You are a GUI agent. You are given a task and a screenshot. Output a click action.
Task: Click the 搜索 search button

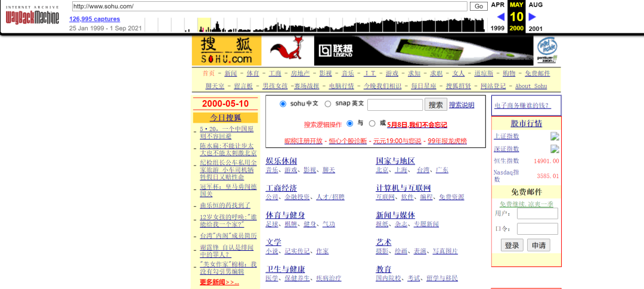point(436,105)
